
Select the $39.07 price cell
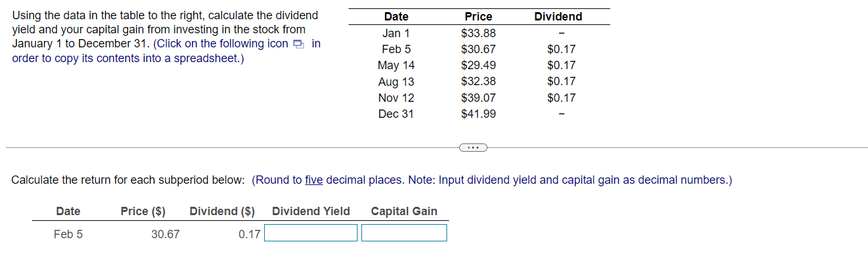coord(478,98)
